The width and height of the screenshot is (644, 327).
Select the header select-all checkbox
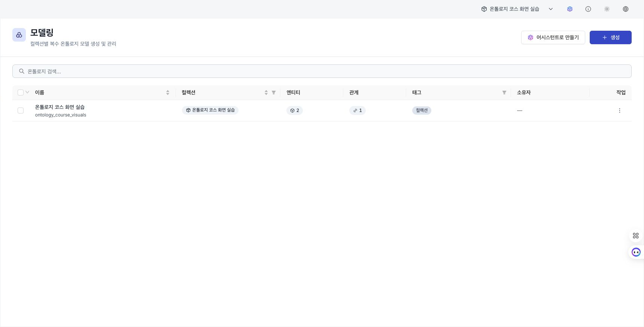pos(21,93)
